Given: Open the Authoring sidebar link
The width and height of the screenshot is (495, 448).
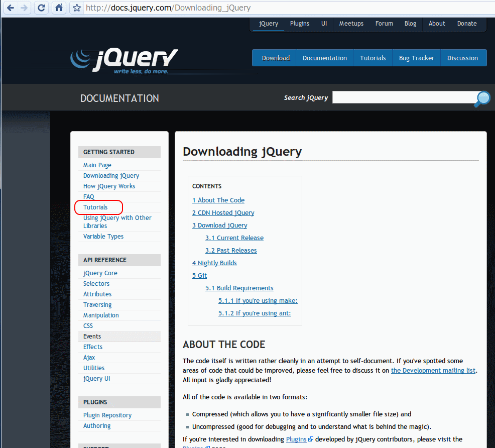Looking at the screenshot, I should tap(97, 425).
